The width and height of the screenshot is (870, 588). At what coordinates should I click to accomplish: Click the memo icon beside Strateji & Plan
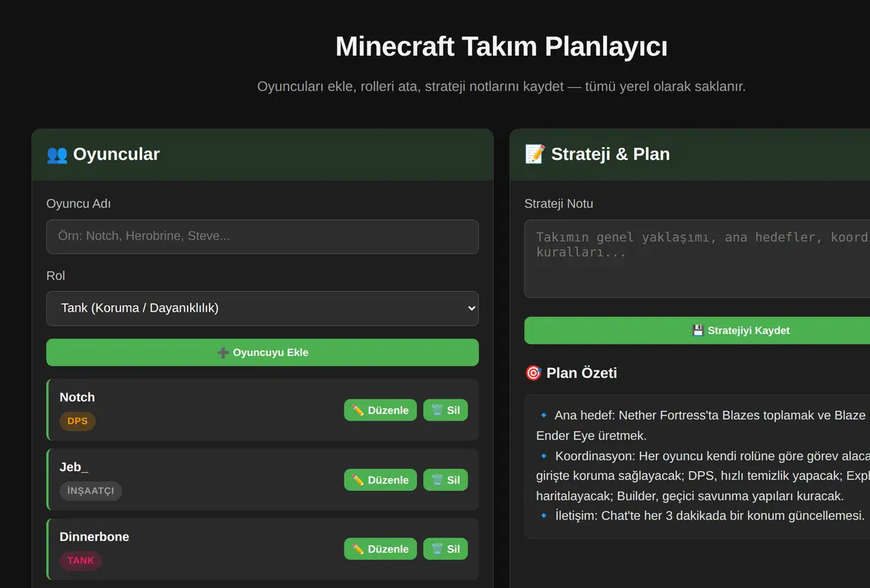[x=535, y=154]
